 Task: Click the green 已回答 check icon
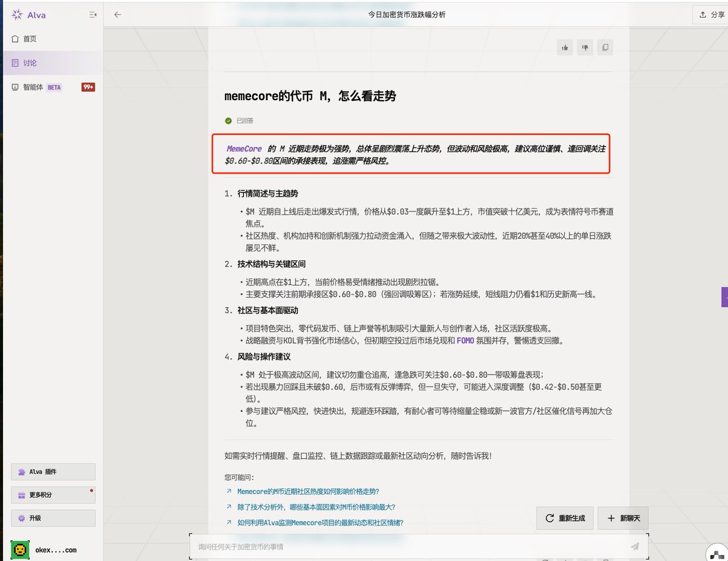(x=228, y=121)
